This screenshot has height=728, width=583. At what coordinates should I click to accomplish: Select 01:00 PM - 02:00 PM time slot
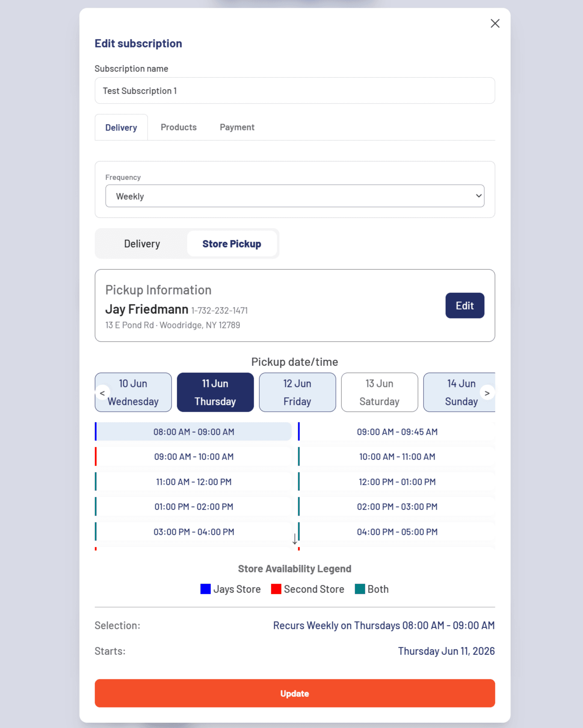tap(194, 507)
